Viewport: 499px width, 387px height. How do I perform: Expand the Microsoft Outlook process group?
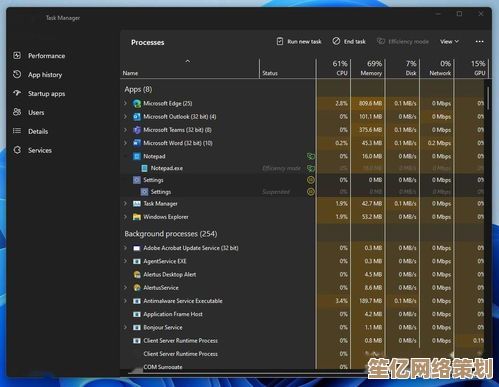pos(125,117)
